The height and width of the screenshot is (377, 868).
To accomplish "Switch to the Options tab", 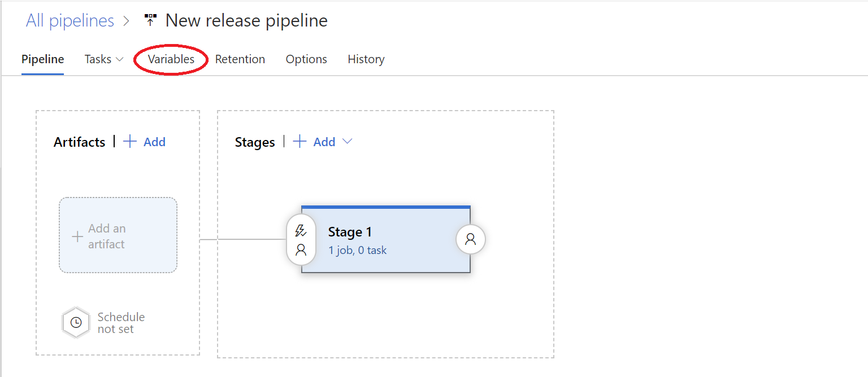I will click(x=306, y=59).
